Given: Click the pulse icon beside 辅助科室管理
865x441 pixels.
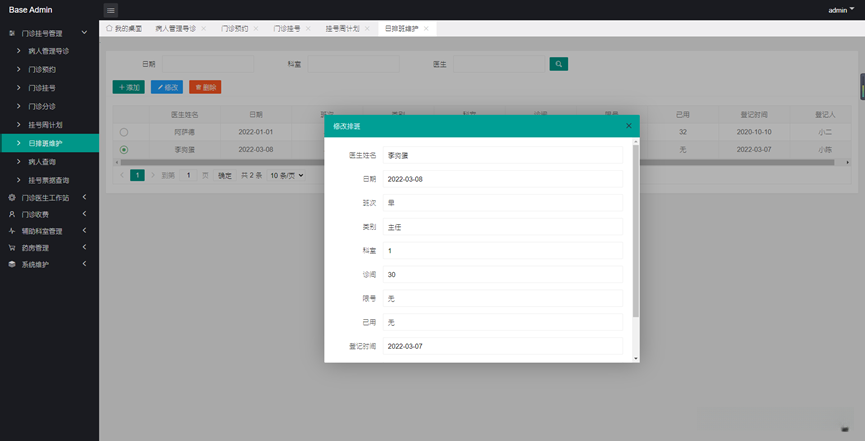Looking at the screenshot, I should (x=12, y=231).
